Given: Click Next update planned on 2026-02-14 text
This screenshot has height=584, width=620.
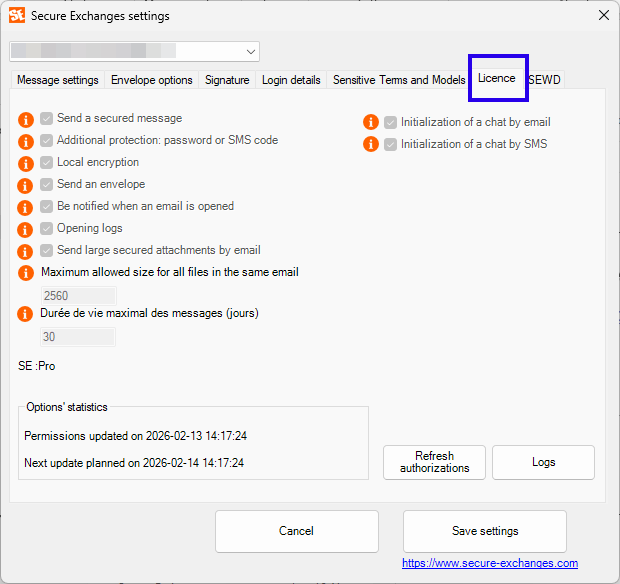Looking at the screenshot, I should point(134,463).
